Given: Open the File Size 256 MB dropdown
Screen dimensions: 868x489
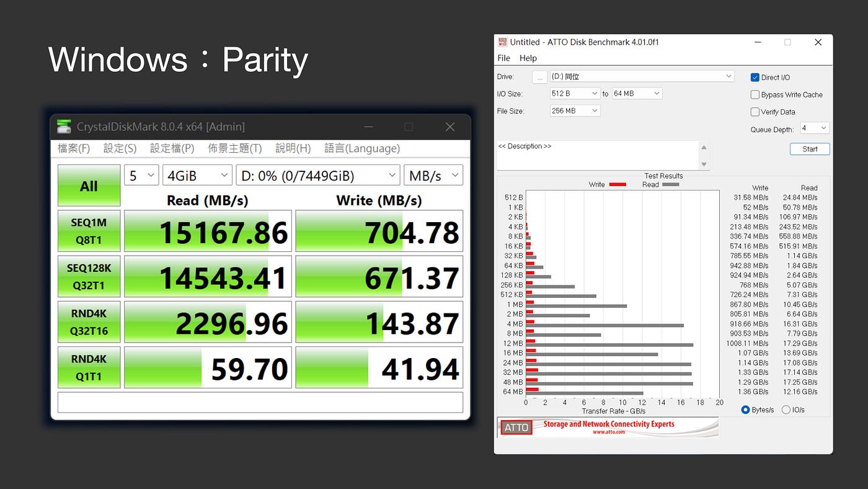Looking at the screenshot, I should [575, 111].
